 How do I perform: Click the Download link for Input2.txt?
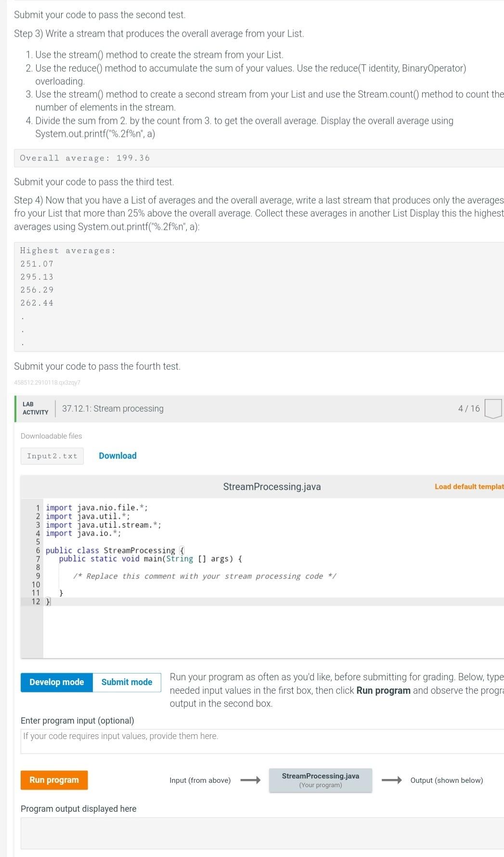(117, 455)
